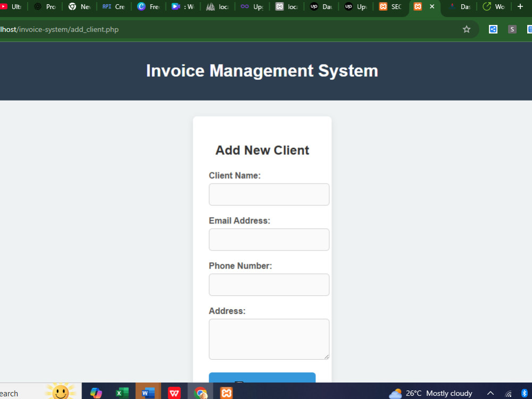
Task: Switch to the 'New' Chrome tab
Action: point(80,6)
